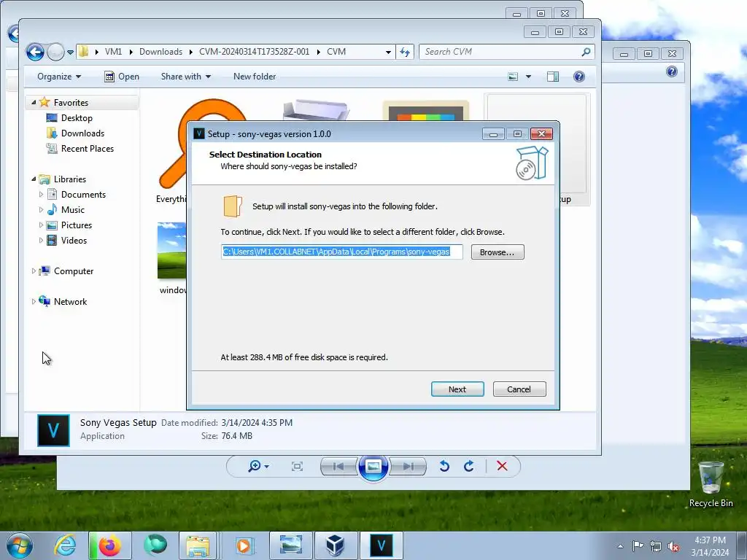The image size is (747, 560).
Task: Expand the Videos library
Action: click(41, 240)
